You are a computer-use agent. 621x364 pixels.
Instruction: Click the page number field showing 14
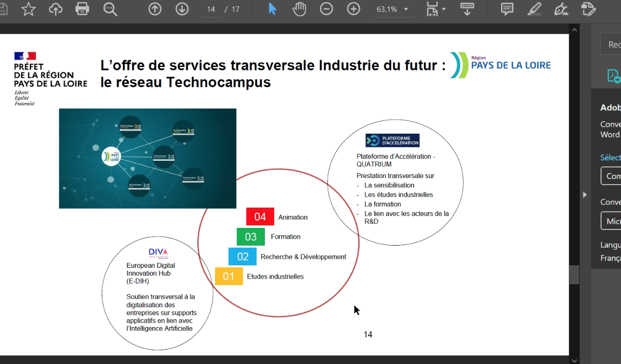[x=211, y=9]
